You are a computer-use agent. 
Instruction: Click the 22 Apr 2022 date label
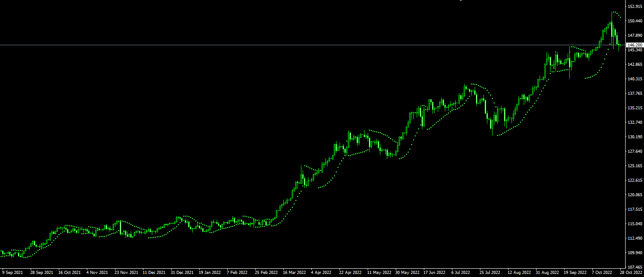click(351, 273)
